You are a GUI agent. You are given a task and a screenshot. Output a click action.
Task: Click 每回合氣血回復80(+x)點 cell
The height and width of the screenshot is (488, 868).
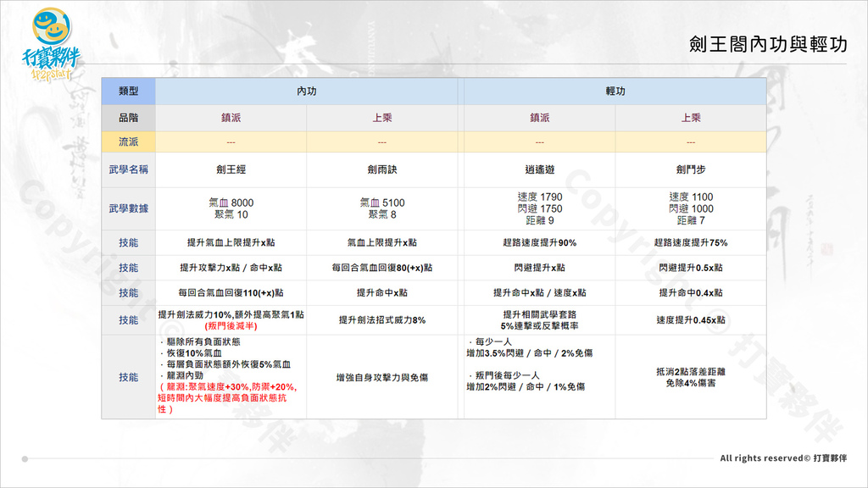coord(382,268)
